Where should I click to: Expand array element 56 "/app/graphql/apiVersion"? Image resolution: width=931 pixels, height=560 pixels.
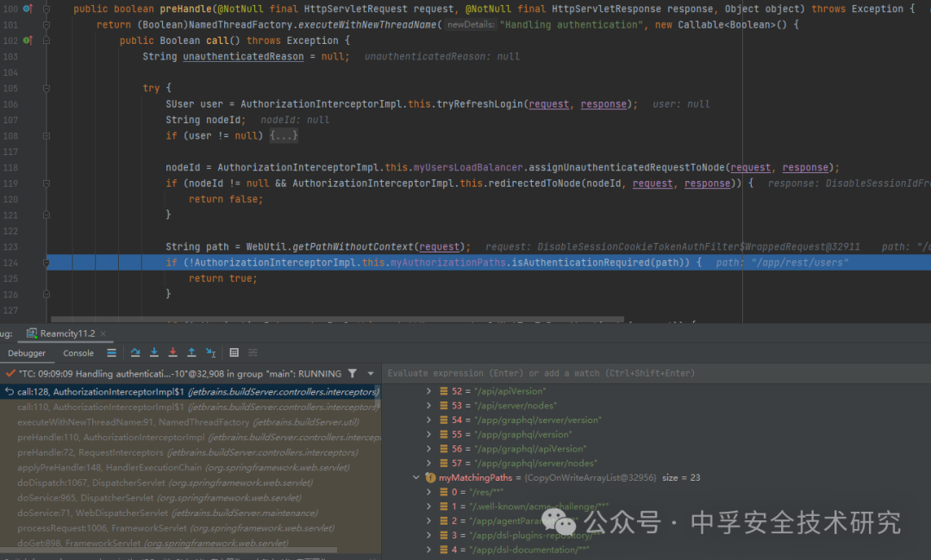coord(428,449)
